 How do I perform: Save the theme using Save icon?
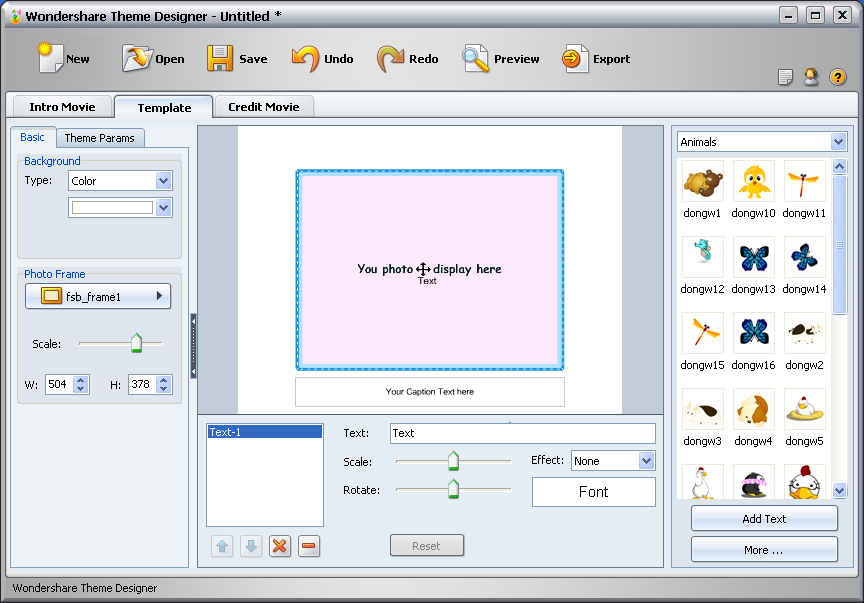(220, 59)
